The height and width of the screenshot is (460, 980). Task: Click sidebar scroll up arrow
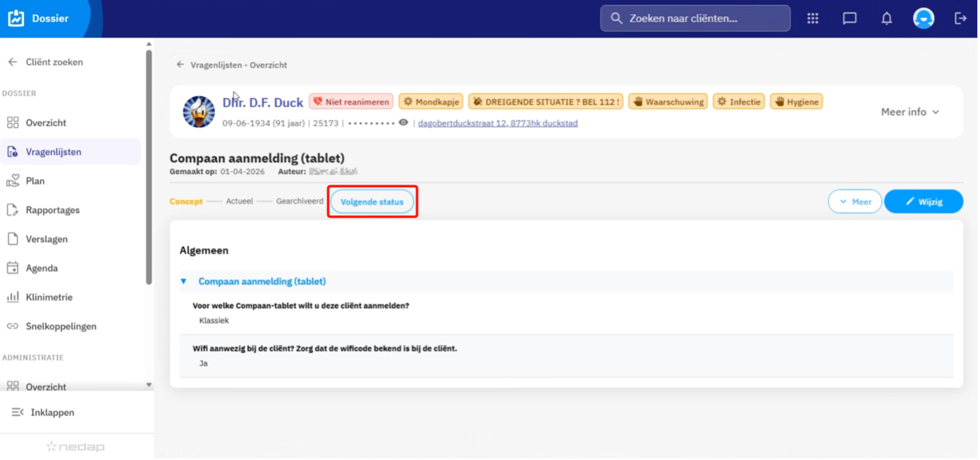click(x=149, y=44)
